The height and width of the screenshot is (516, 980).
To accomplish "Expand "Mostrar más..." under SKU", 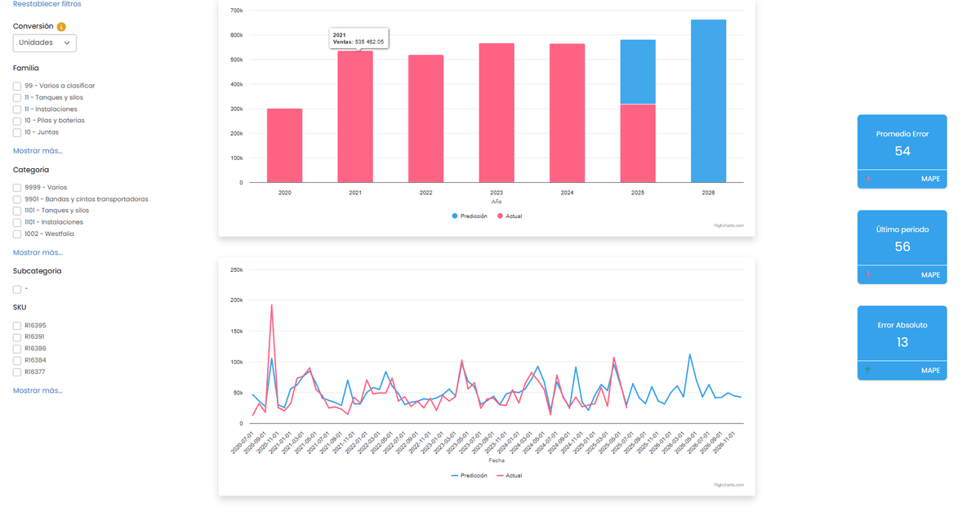I will pyautogui.click(x=36, y=390).
